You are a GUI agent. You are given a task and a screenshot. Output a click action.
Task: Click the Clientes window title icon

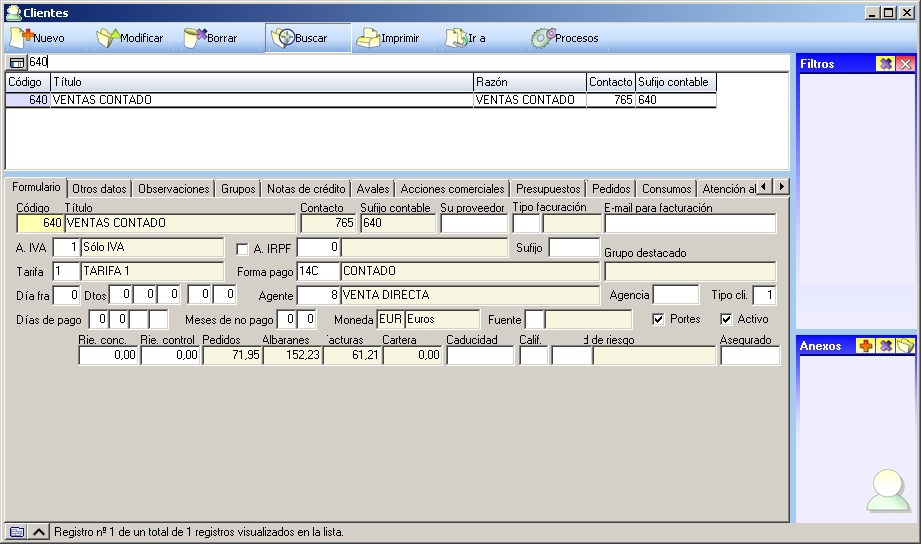click(13, 12)
